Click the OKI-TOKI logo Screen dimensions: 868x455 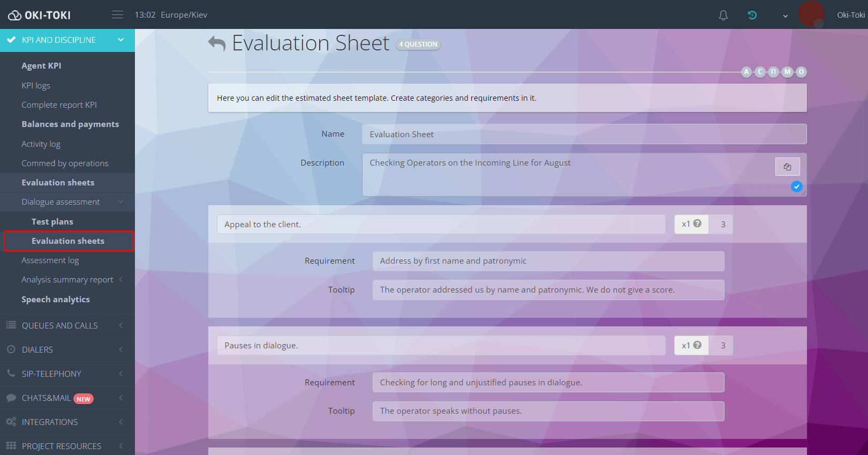coord(40,15)
